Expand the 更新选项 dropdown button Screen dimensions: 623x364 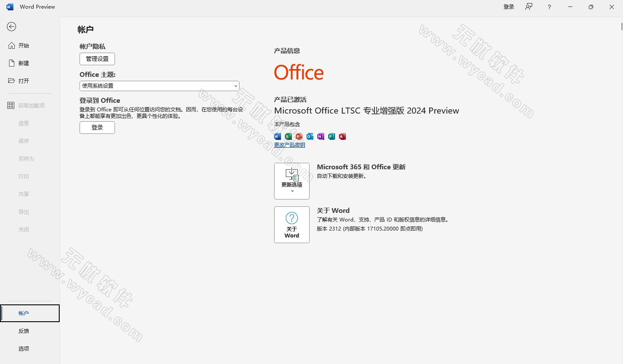(x=292, y=181)
